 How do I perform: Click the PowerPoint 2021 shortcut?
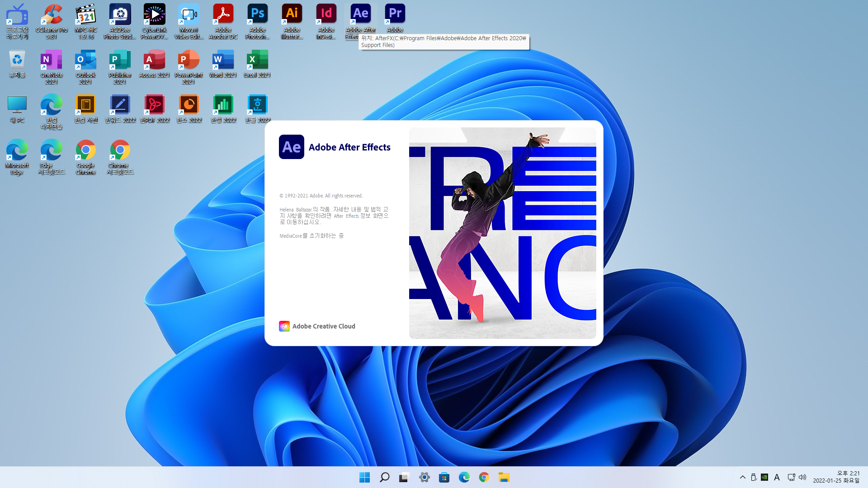point(189,60)
